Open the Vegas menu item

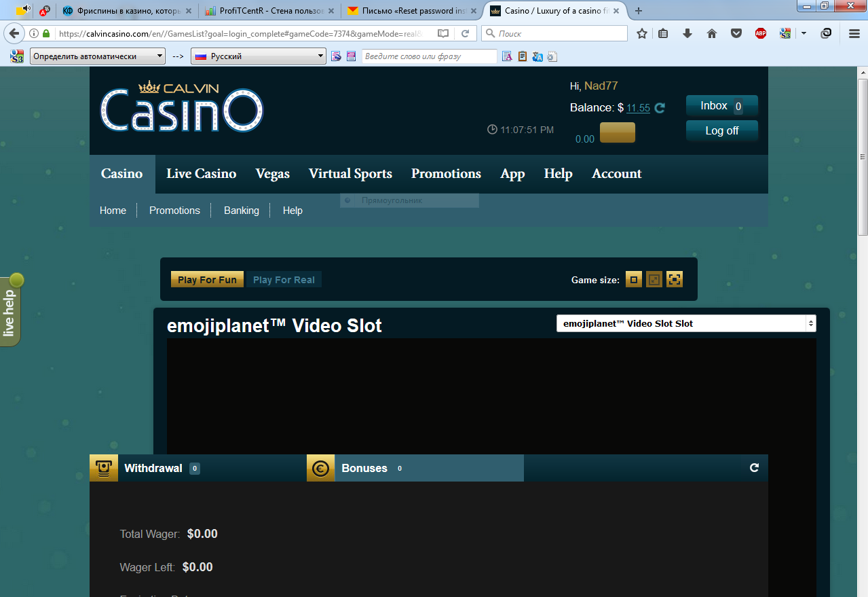[x=273, y=174]
